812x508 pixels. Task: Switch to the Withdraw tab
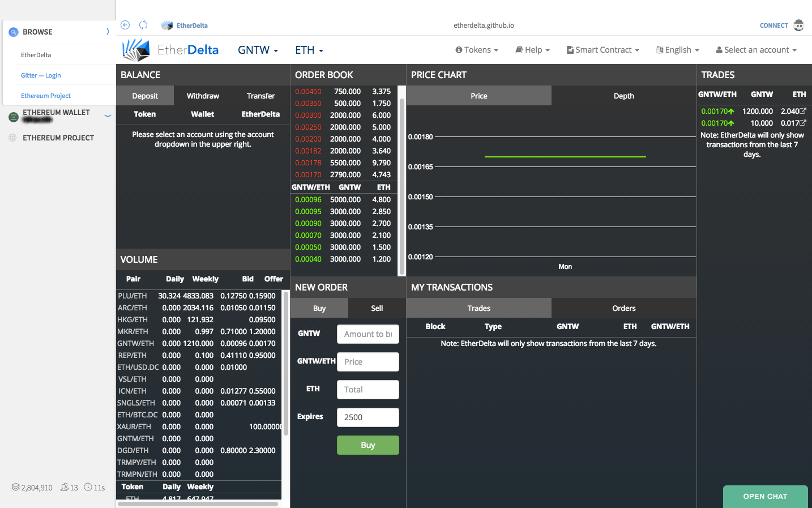(x=203, y=96)
